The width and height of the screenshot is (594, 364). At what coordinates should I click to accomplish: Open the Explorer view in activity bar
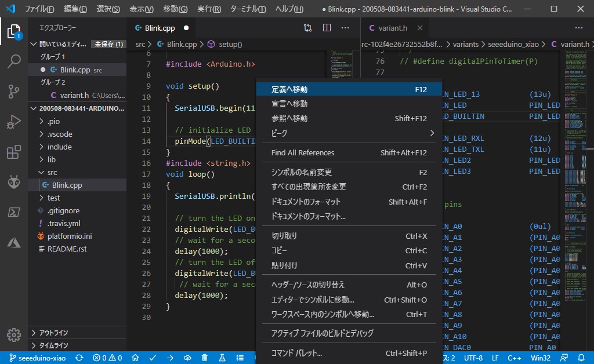point(14,32)
